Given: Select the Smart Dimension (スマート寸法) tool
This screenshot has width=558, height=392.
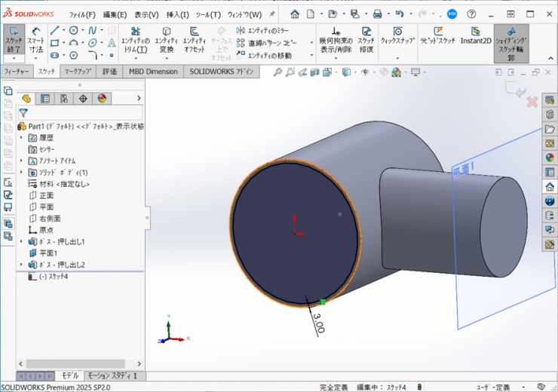Looking at the screenshot, I should coord(35,41).
